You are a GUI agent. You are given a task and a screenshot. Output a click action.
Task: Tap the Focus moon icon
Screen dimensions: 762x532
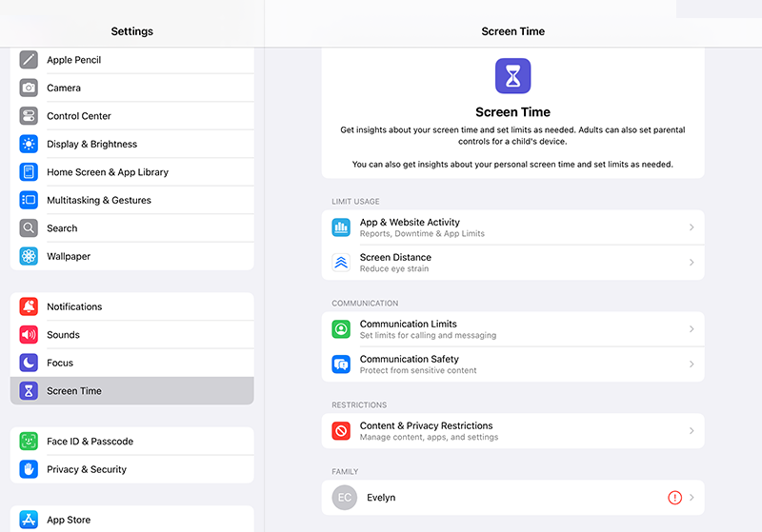[x=29, y=363]
